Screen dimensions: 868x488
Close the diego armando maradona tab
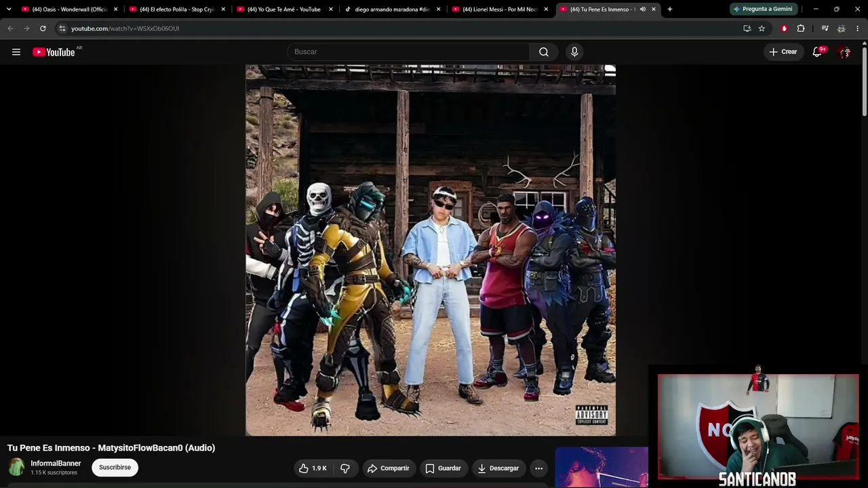click(x=439, y=9)
